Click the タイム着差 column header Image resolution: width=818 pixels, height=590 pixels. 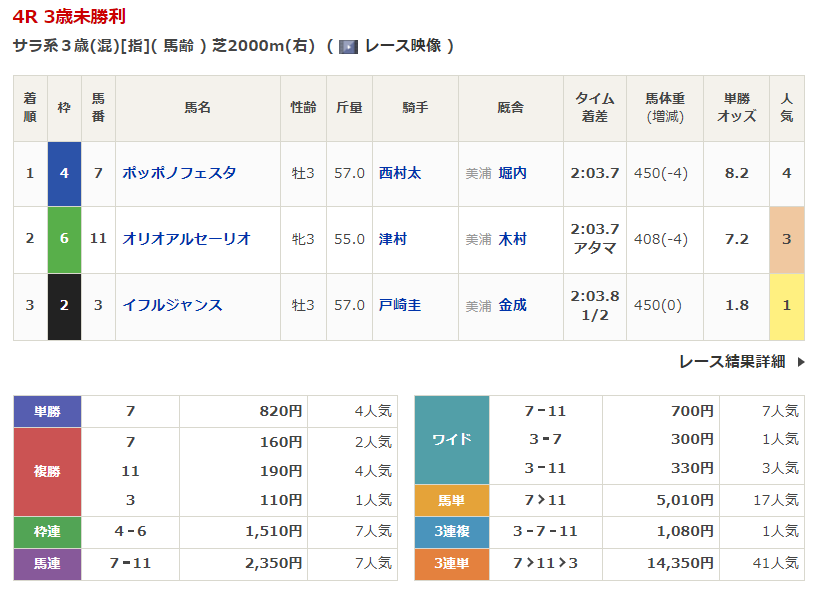click(x=595, y=107)
